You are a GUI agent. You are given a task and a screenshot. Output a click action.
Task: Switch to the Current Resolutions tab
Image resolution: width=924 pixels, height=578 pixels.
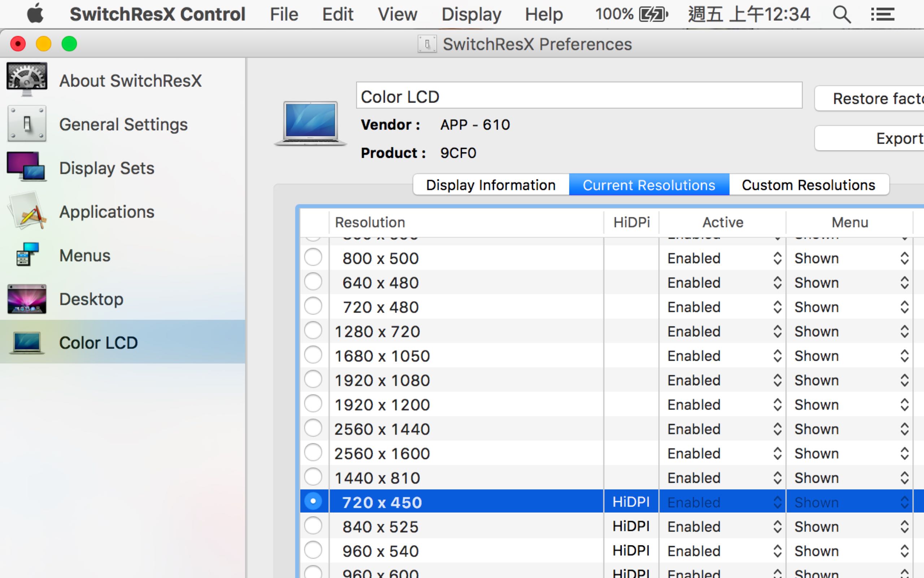(649, 185)
